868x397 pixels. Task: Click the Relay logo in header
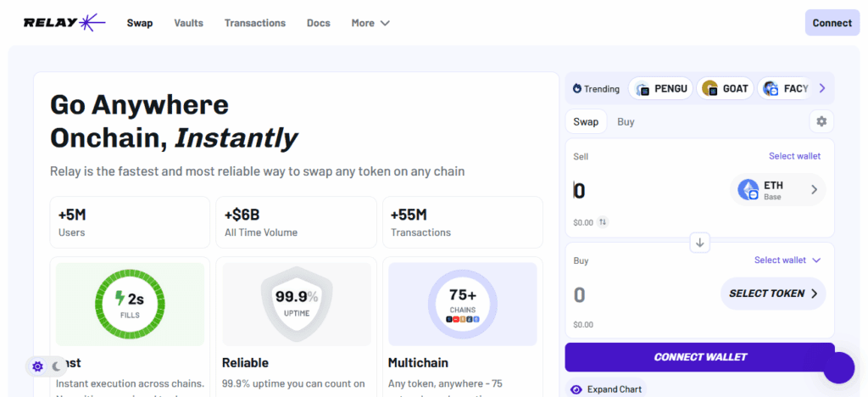pos(64,23)
